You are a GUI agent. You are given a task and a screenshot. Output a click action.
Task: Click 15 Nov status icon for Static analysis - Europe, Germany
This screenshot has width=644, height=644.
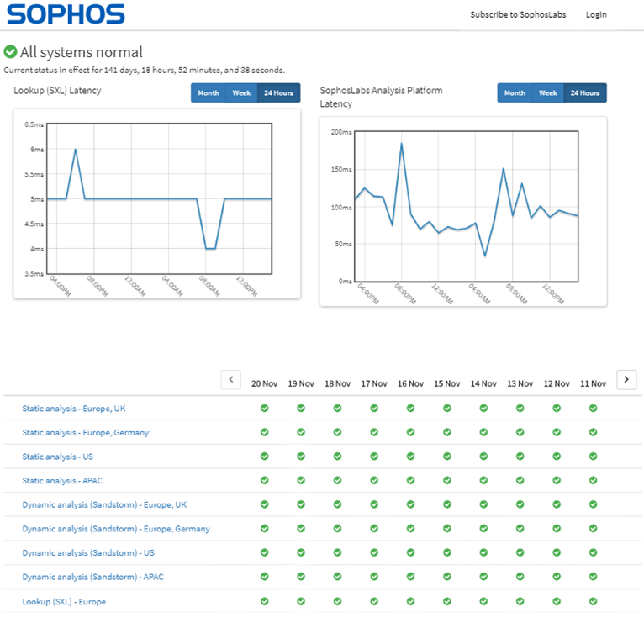click(x=447, y=432)
